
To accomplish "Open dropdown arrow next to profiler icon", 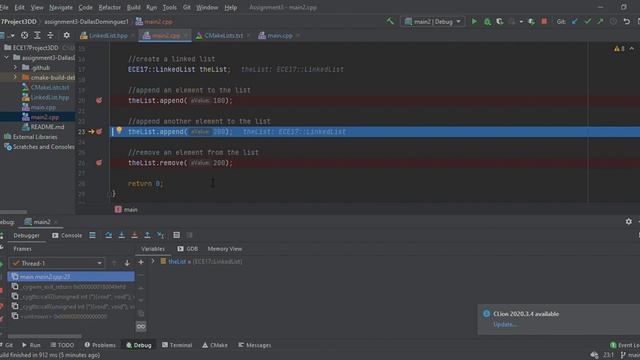I will coord(521,22).
